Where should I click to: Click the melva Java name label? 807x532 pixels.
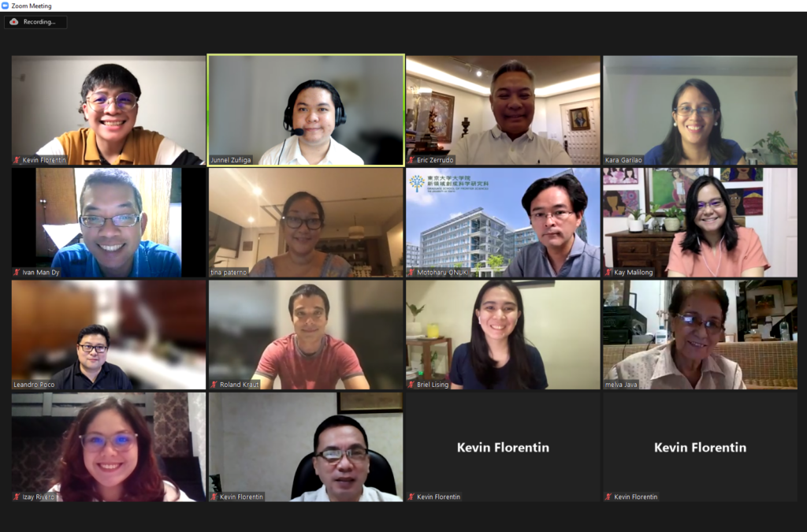click(621, 385)
